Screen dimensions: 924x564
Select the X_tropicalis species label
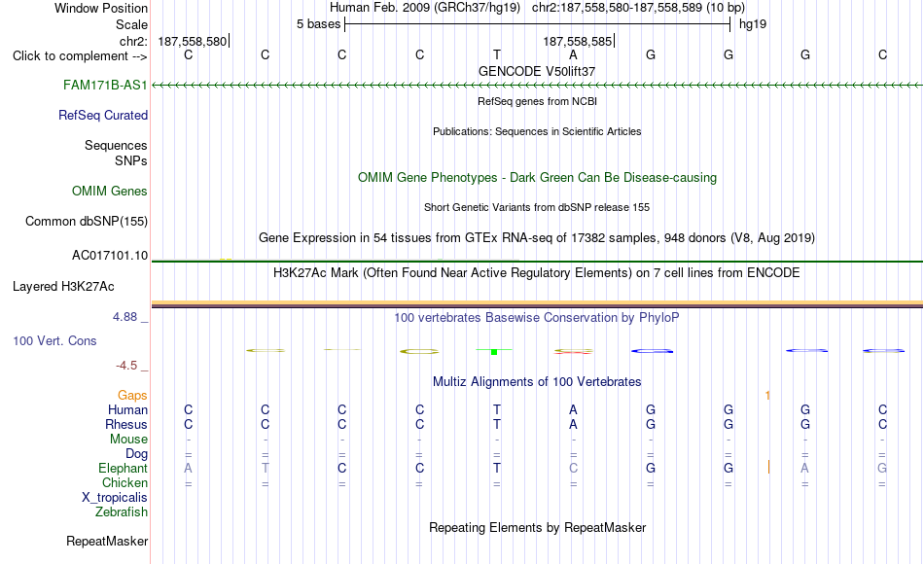[x=115, y=498]
